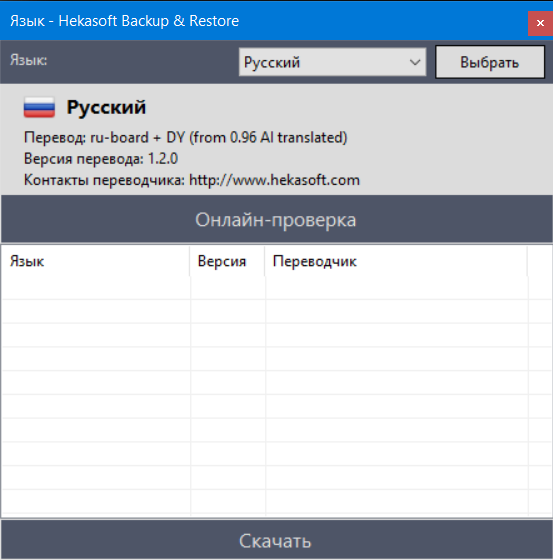The width and height of the screenshot is (553, 560).
Task: Select the first empty cell under Переводчик column
Action: click(x=397, y=288)
